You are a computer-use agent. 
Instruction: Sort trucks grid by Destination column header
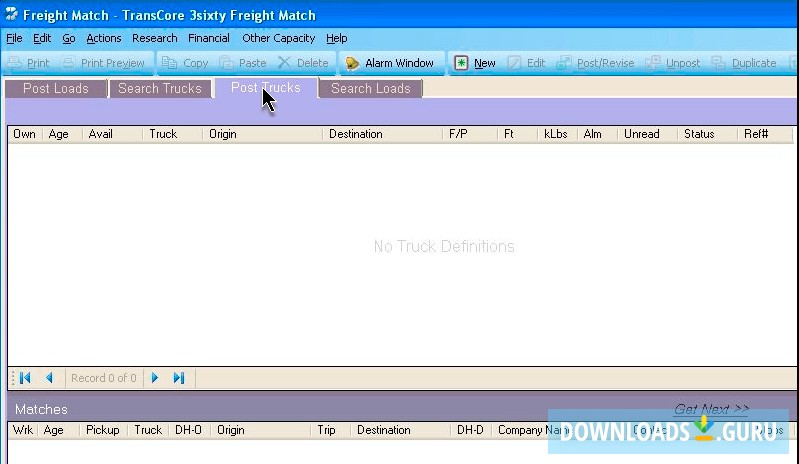pos(382,134)
